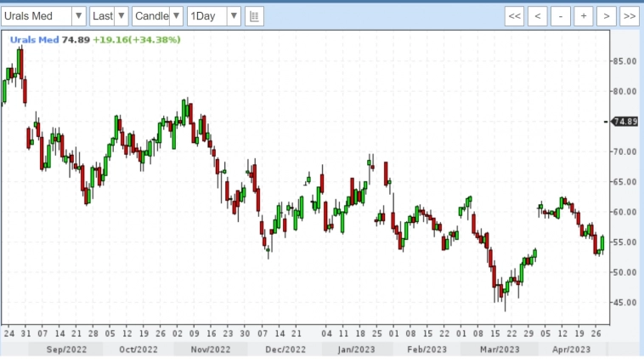Select Nov/2022 on the month axis
The image size is (644, 359).
point(209,349)
